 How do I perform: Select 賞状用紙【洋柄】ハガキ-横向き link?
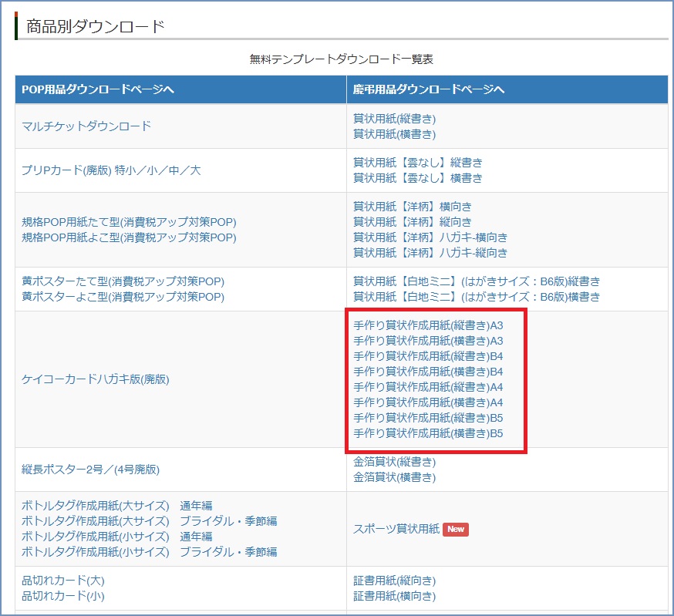pyautogui.click(x=430, y=237)
